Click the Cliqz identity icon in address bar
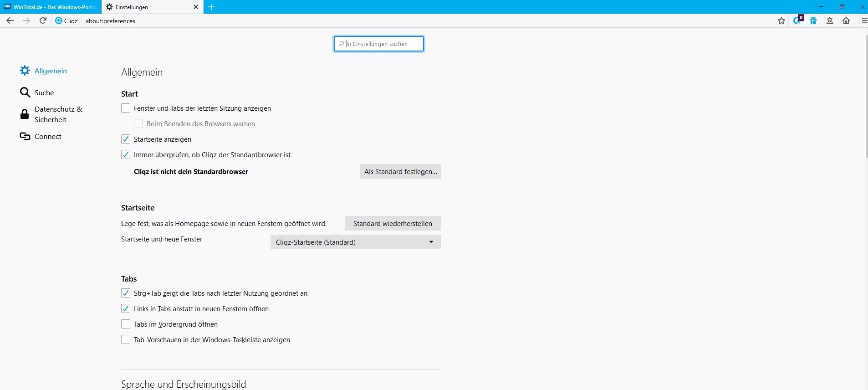The height and width of the screenshot is (390, 868). tap(59, 21)
